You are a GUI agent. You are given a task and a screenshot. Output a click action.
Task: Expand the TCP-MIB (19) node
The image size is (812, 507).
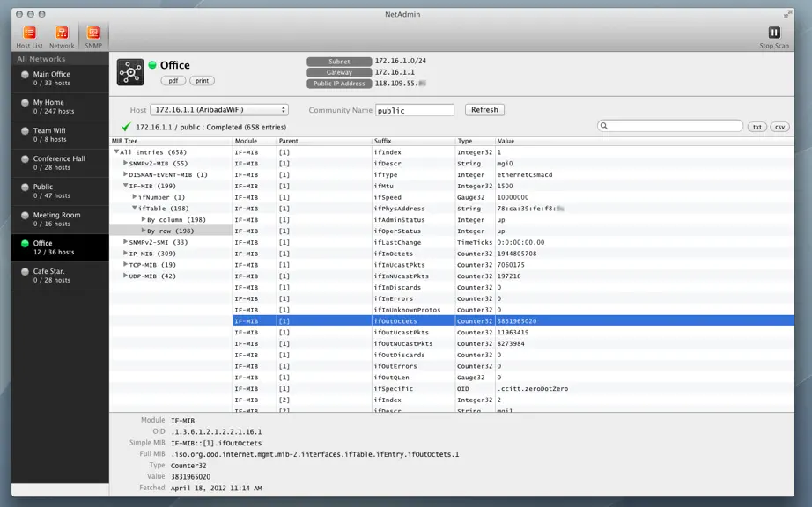click(125, 264)
